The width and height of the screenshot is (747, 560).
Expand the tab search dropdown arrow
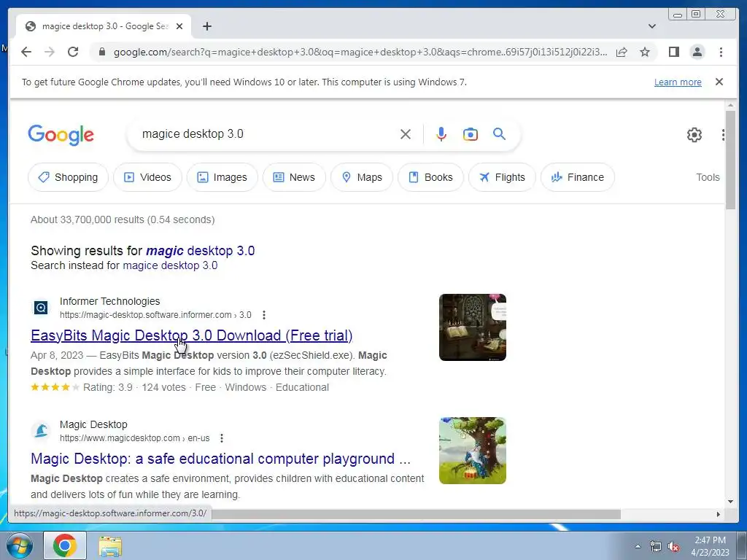652,26
